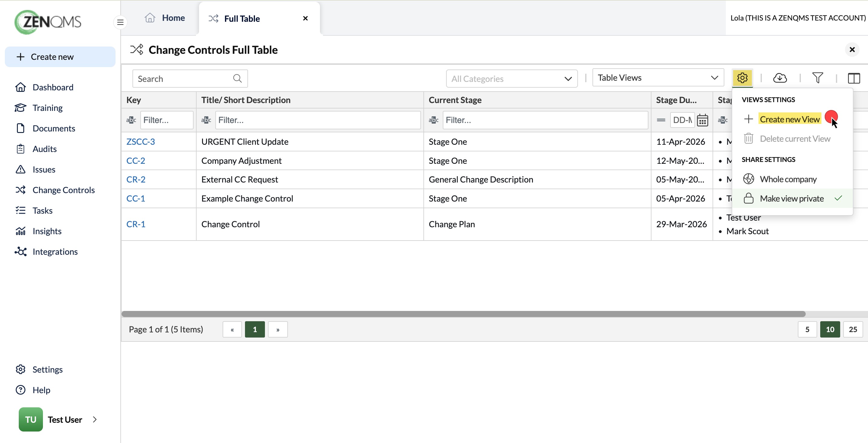868x443 pixels.
Task: Open the views settings gear icon
Action: [742, 78]
